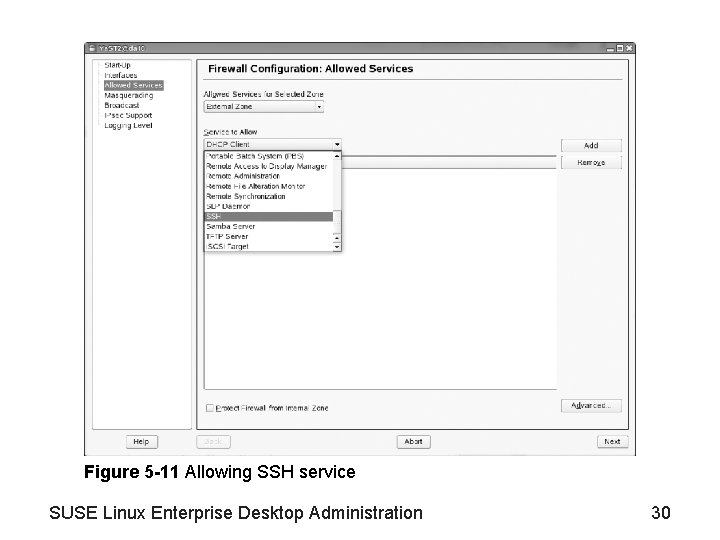
Task: Select Start-Up in the left tree
Action: (x=117, y=65)
